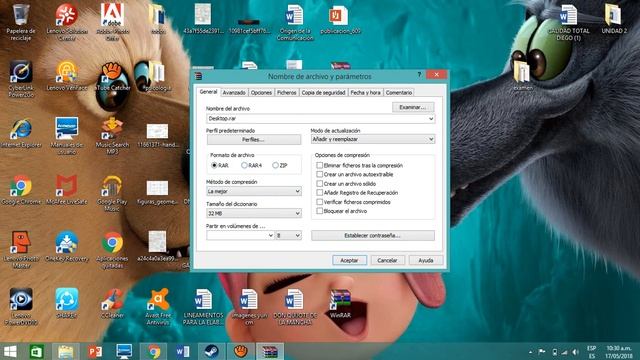Select the Avast Free Antivirus desktop icon
640x360 pixels.
pos(158,307)
